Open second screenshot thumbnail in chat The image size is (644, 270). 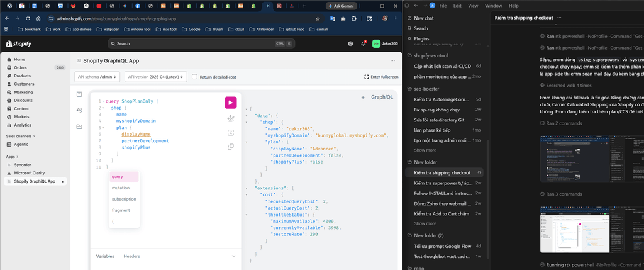tap(591, 229)
